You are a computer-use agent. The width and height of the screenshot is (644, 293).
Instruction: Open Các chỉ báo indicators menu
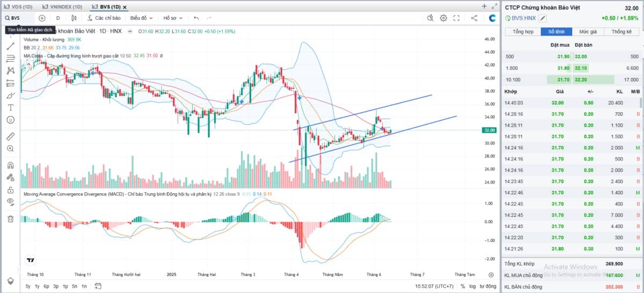tap(103, 18)
